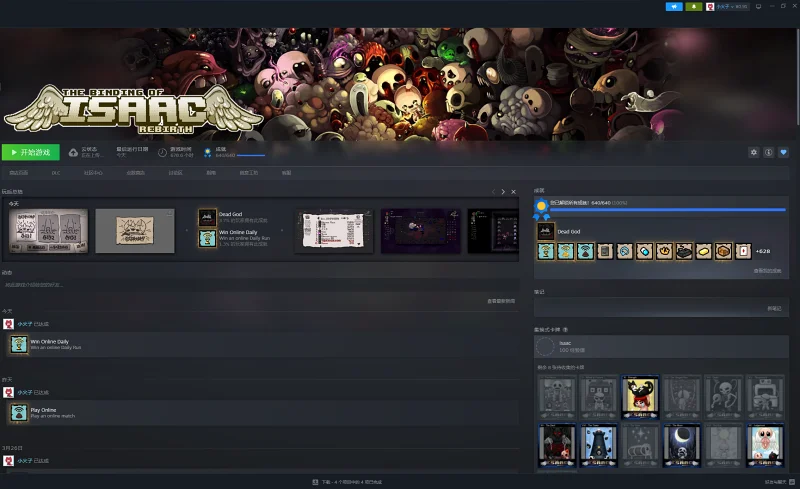Click the trading cards help question mark
Screen dimensions: 800x489
[565, 330]
